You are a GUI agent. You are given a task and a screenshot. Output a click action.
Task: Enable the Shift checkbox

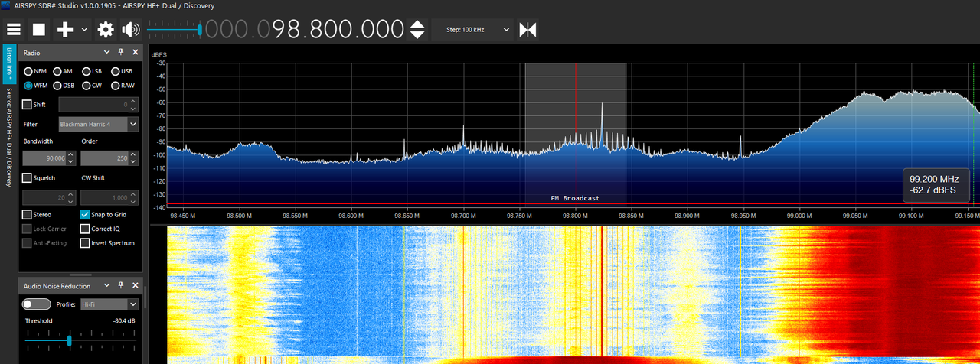point(28,105)
